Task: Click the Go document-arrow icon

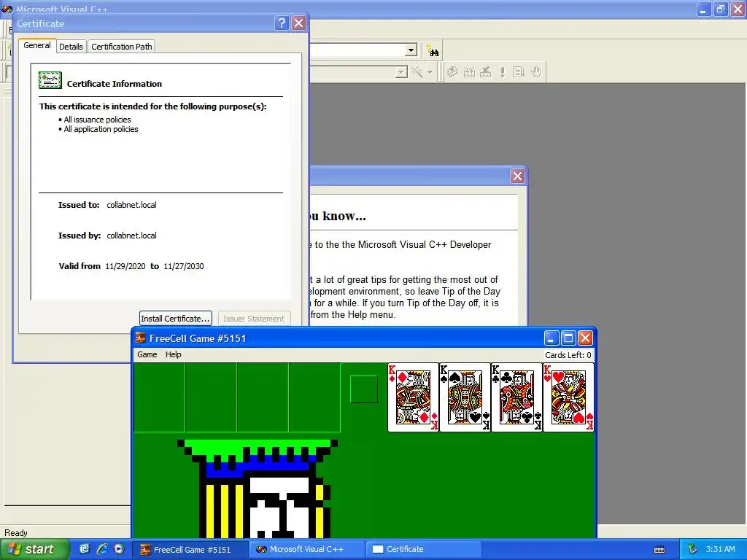Action: point(519,72)
